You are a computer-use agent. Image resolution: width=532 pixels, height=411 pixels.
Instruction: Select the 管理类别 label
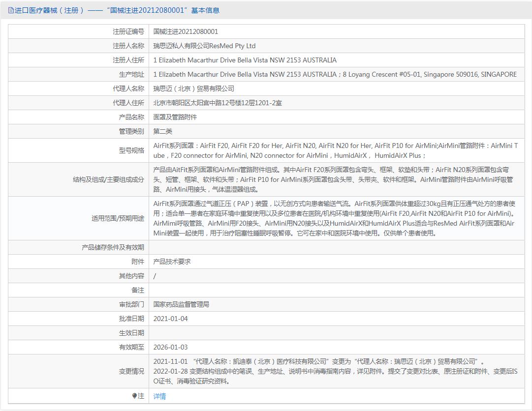pyautogui.click(x=131, y=131)
